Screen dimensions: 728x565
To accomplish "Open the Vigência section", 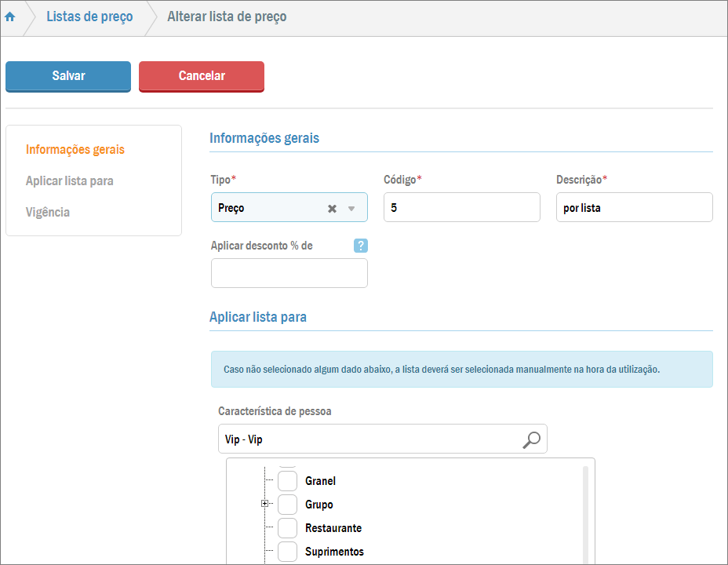I will (47, 212).
